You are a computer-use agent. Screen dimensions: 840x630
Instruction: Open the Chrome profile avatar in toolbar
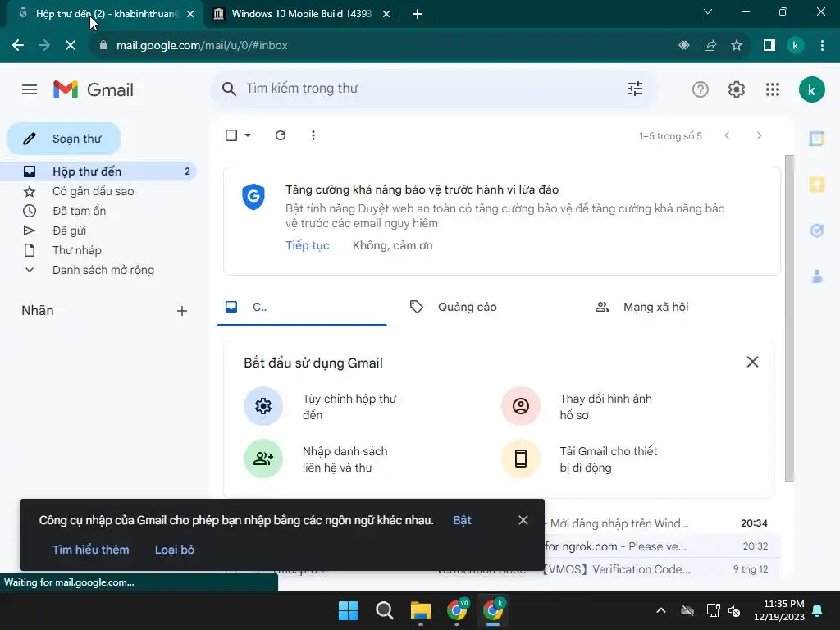(796, 46)
